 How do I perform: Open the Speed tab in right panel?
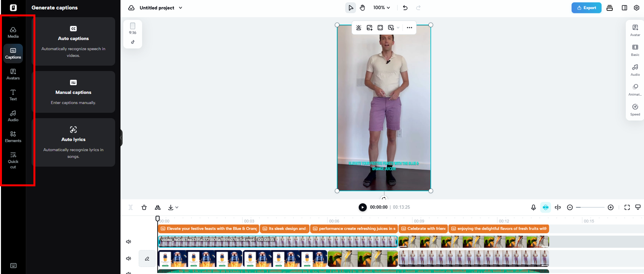635,110
